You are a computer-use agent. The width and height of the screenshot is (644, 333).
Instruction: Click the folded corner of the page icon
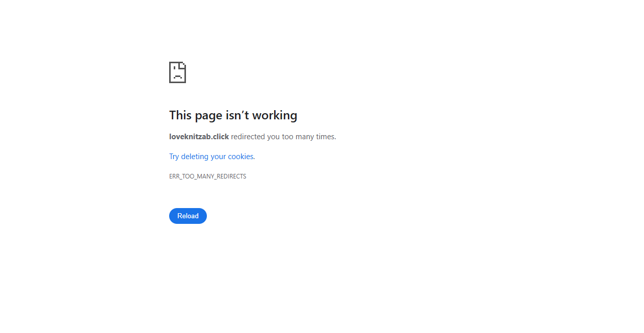click(x=183, y=65)
